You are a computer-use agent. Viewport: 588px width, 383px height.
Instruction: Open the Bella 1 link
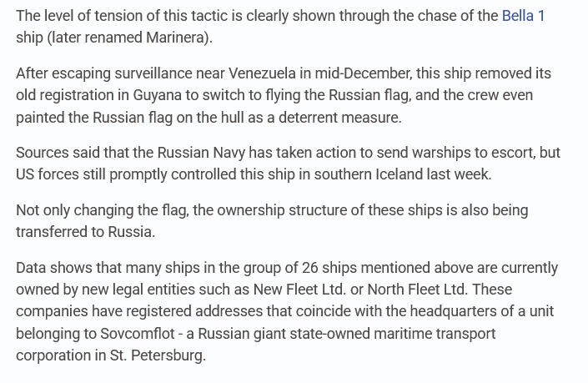point(523,16)
